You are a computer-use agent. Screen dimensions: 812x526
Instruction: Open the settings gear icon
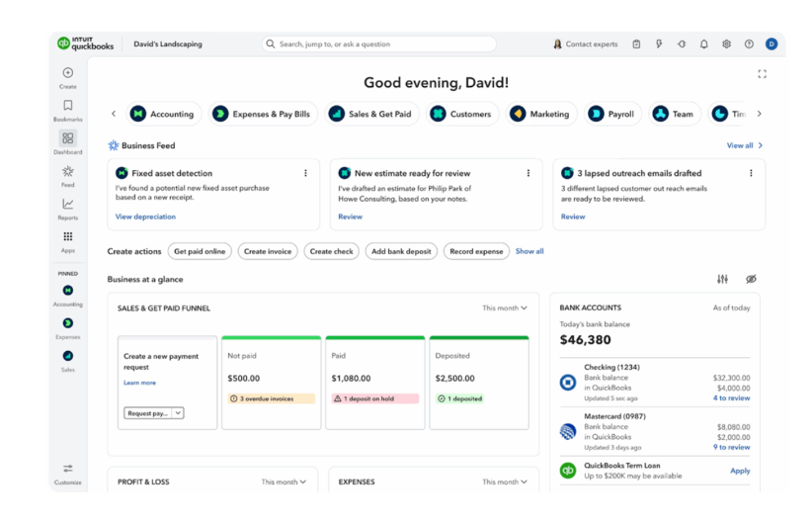pos(727,44)
